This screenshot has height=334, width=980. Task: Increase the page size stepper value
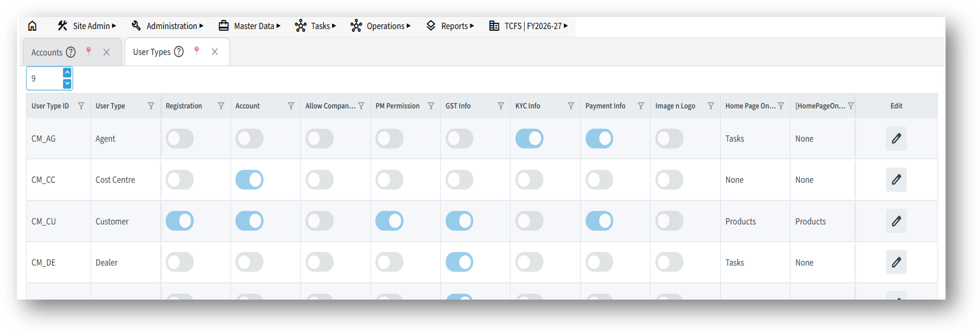click(x=67, y=73)
